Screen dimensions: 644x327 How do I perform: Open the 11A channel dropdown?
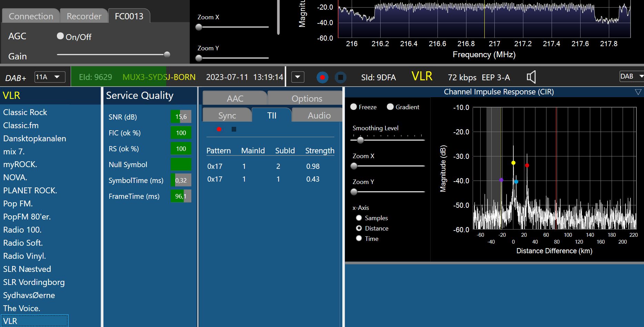coord(50,77)
